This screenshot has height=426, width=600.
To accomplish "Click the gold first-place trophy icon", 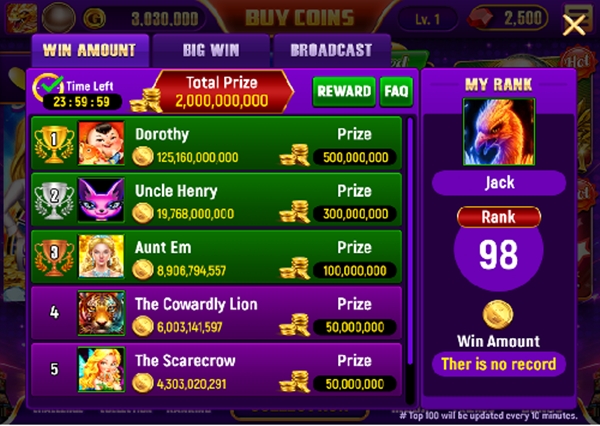I will 54,144.
